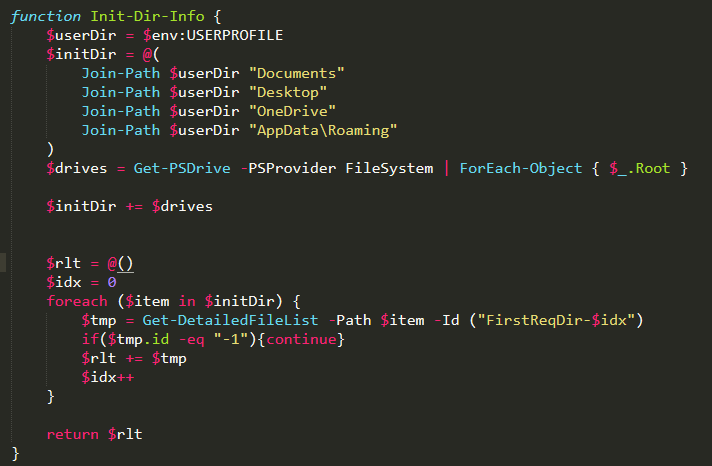The height and width of the screenshot is (466, 712).
Task: Click Join-Path on the Desktop line
Action: (x=121, y=92)
